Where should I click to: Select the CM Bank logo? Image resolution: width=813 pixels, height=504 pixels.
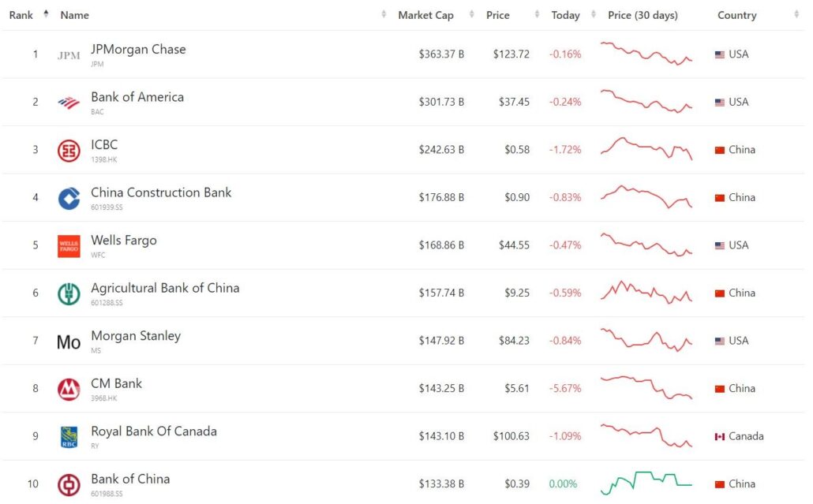(68, 388)
